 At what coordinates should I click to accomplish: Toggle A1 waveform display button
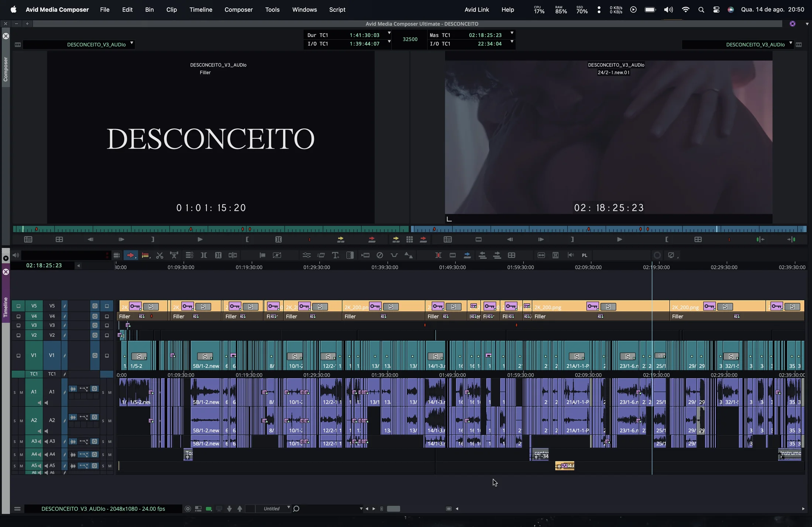73,389
